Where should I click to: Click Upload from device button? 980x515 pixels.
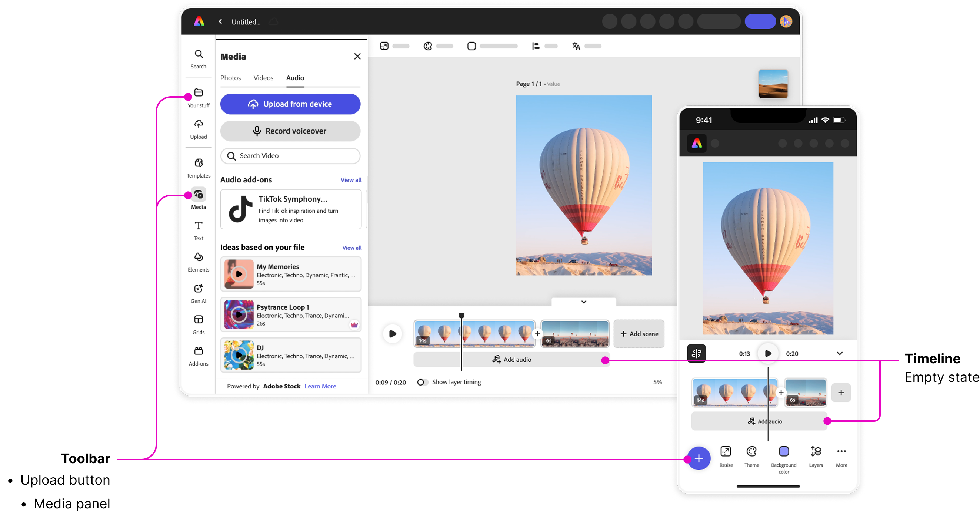(290, 104)
